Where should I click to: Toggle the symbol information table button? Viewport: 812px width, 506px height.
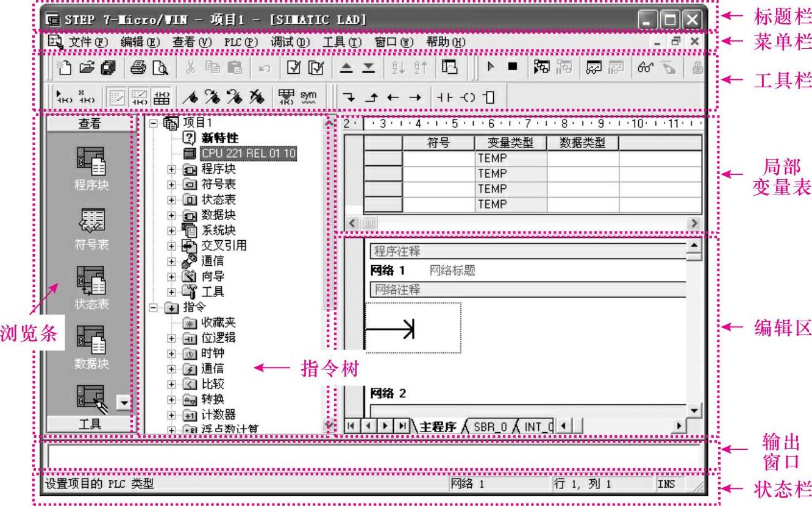(162, 97)
